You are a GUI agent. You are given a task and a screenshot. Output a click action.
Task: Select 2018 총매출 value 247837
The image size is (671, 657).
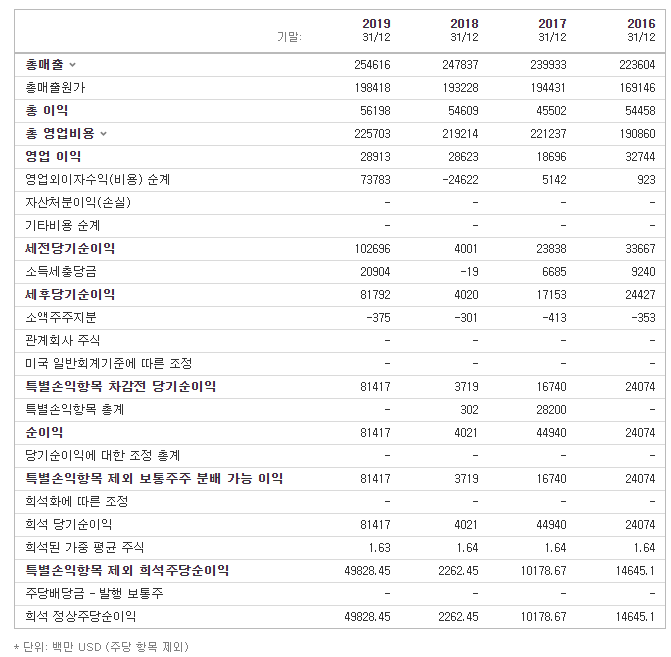[x=460, y=65]
